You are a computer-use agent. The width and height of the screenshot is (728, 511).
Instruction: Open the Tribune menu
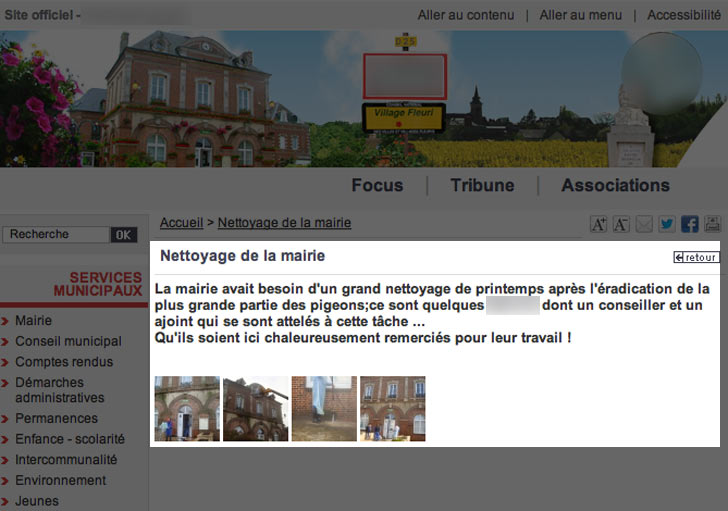[482, 185]
